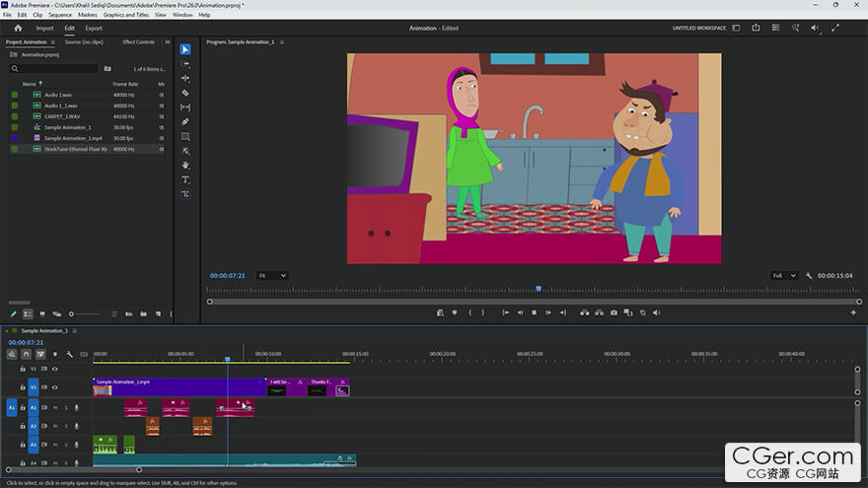Open Program monitor panel menu
This screenshot has height=488, width=868.
click(x=282, y=42)
